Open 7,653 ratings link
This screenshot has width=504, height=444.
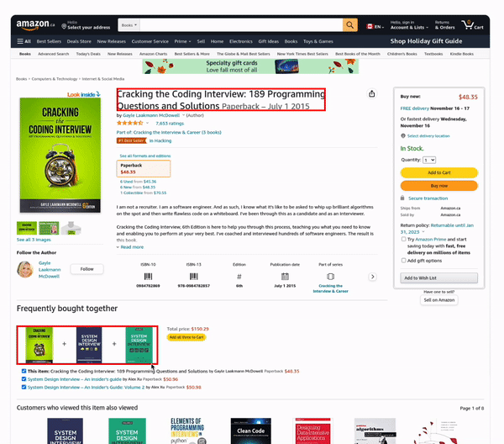pyautogui.click(x=170, y=124)
